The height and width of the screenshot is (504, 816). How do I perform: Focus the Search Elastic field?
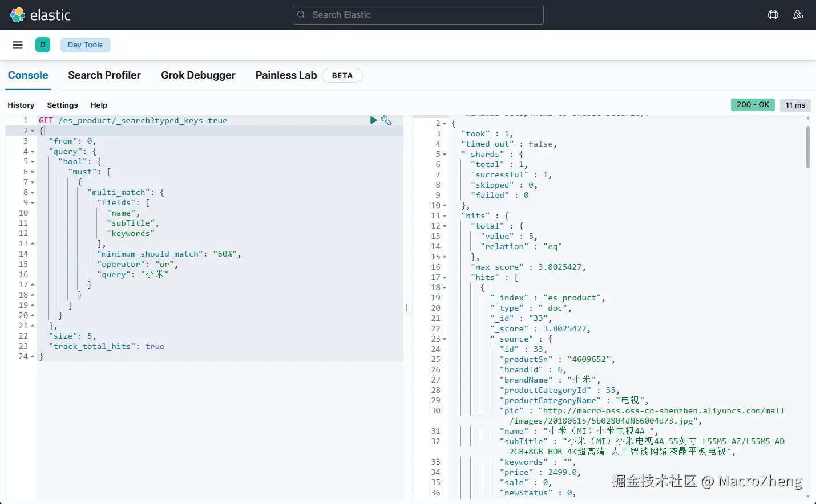coord(418,15)
